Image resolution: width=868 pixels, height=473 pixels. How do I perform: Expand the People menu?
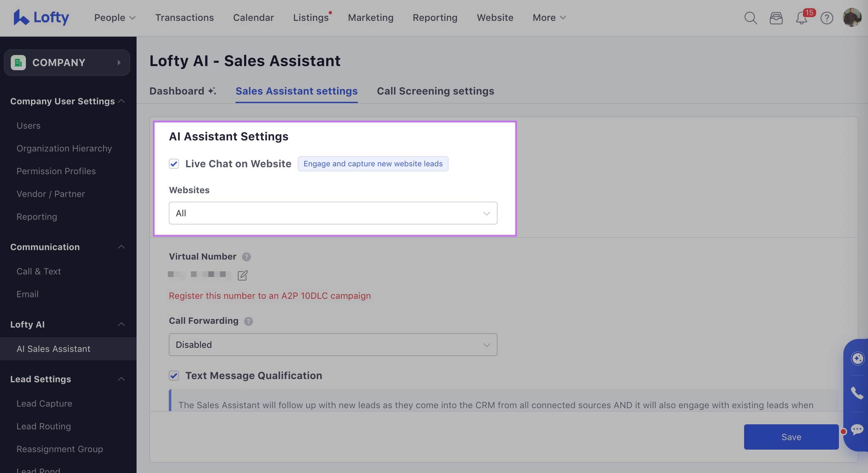click(x=114, y=17)
